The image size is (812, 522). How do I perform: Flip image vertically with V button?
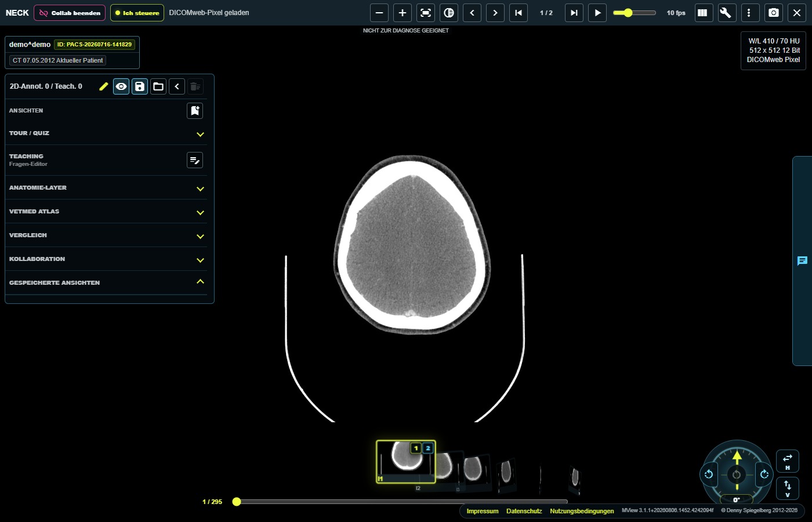click(x=788, y=488)
